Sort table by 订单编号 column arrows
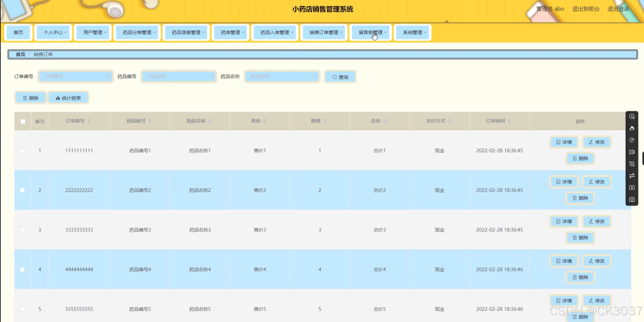This screenshot has width=644, height=322. coord(89,121)
